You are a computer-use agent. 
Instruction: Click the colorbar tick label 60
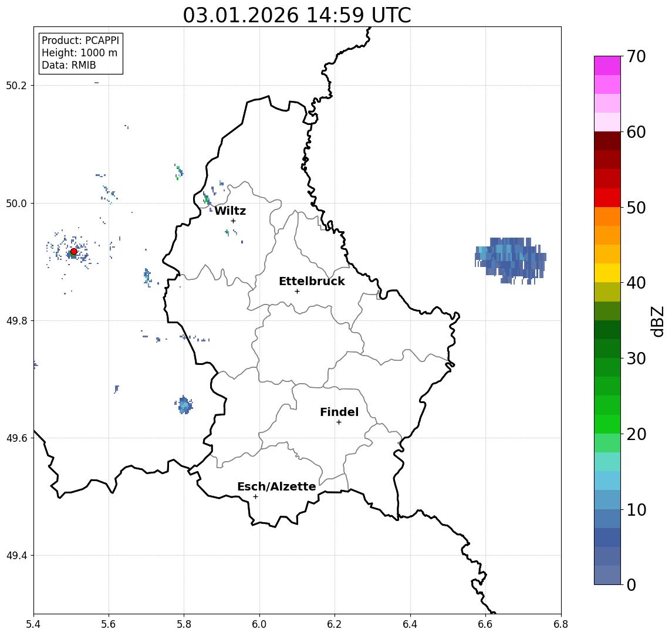[x=636, y=132]
